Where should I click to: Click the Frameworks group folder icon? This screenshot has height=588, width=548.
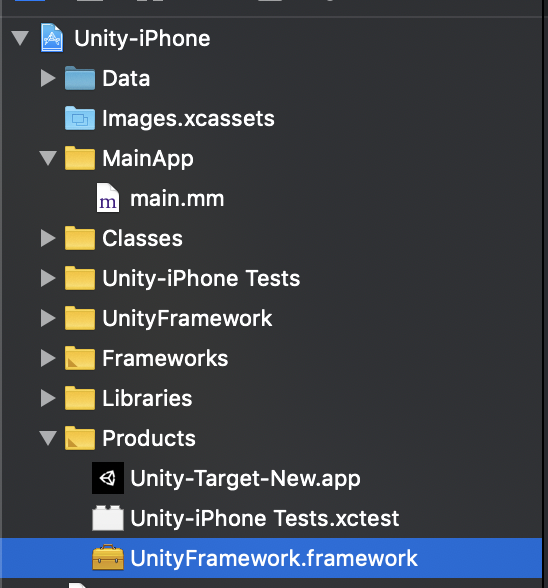tap(80, 358)
